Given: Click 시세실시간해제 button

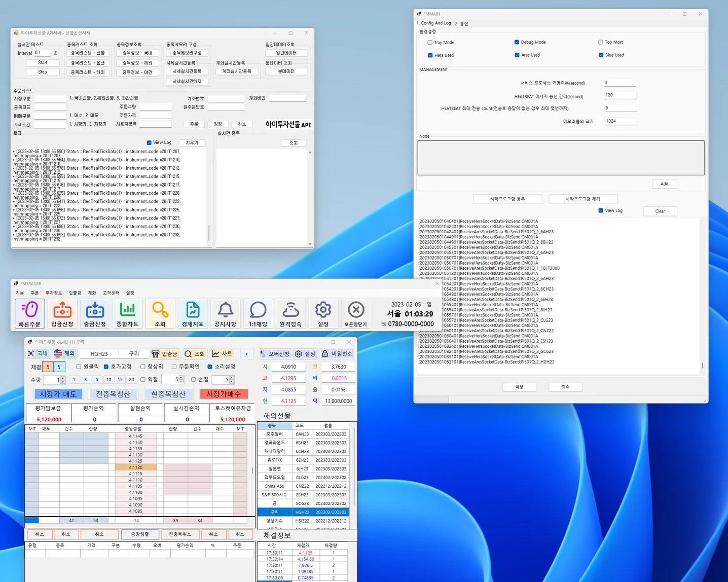Looking at the screenshot, I should (187, 81).
